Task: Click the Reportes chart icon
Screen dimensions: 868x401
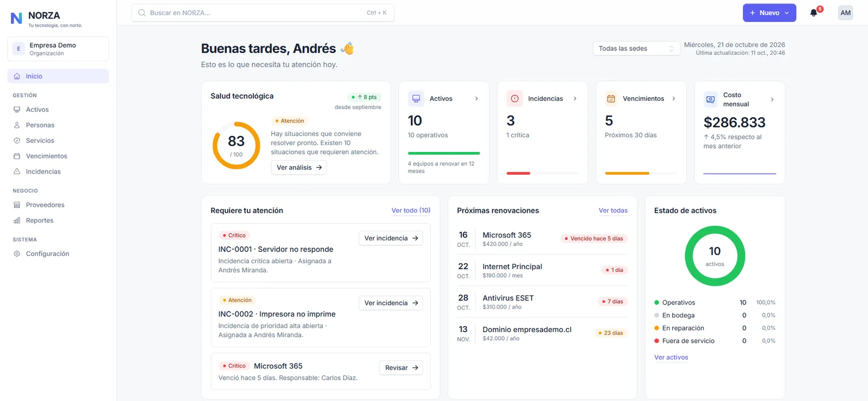Action: (17, 221)
